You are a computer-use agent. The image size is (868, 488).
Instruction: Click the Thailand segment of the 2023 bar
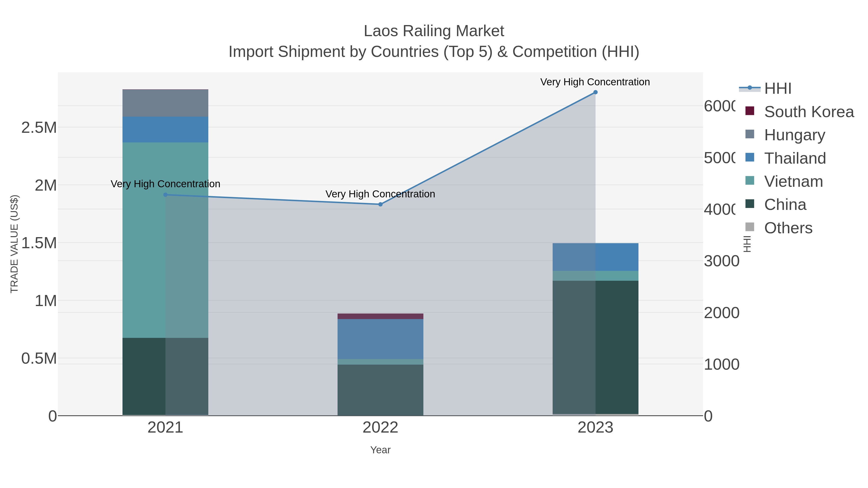coord(595,257)
